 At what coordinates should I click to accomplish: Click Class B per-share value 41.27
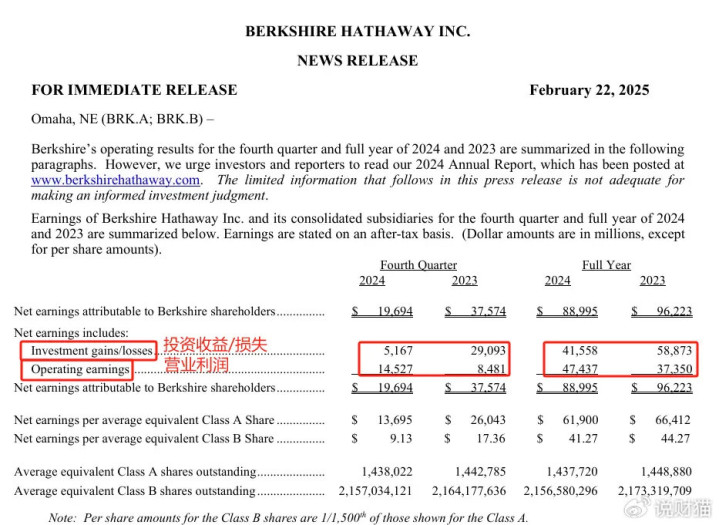pyautogui.click(x=583, y=439)
